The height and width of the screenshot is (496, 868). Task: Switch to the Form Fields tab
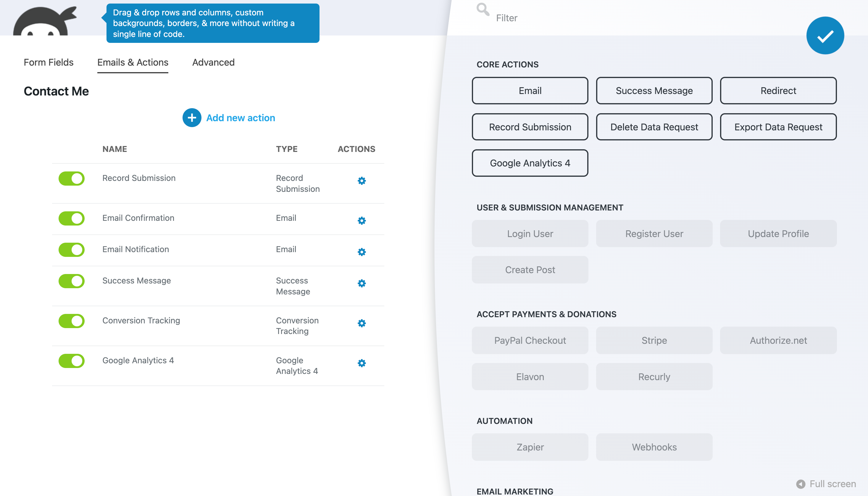click(x=49, y=62)
